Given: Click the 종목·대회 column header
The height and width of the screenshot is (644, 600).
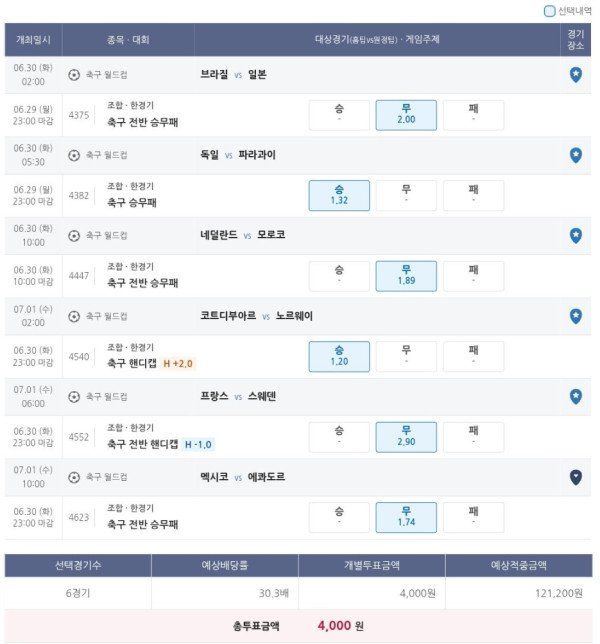Looking at the screenshot, I should pyautogui.click(x=128, y=40).
